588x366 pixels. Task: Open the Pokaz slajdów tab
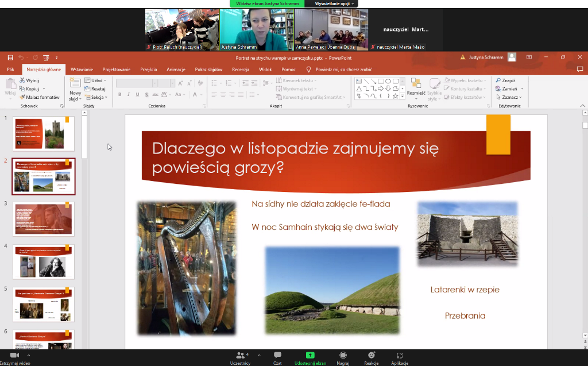208,70
